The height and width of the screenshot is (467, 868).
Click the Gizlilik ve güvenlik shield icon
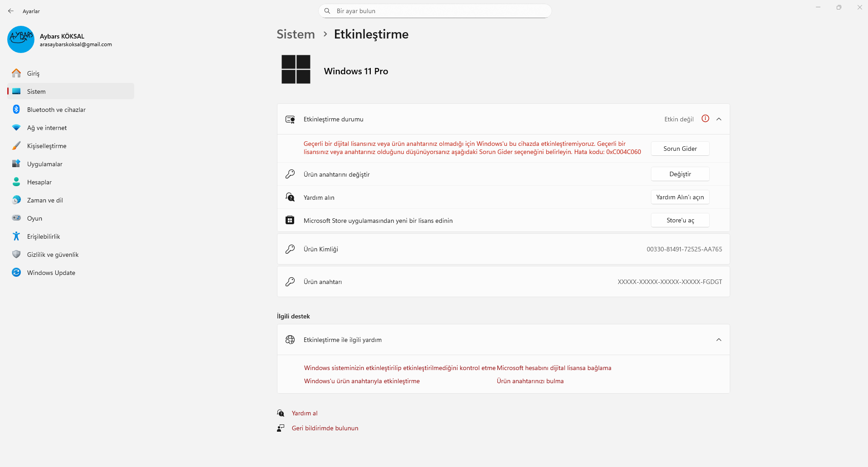coord(16,254)
